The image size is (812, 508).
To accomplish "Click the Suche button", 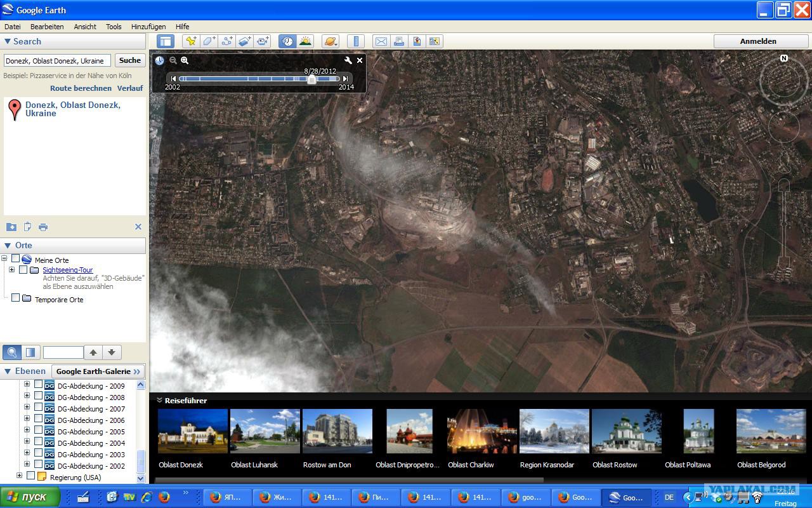I will coord(130,60).
